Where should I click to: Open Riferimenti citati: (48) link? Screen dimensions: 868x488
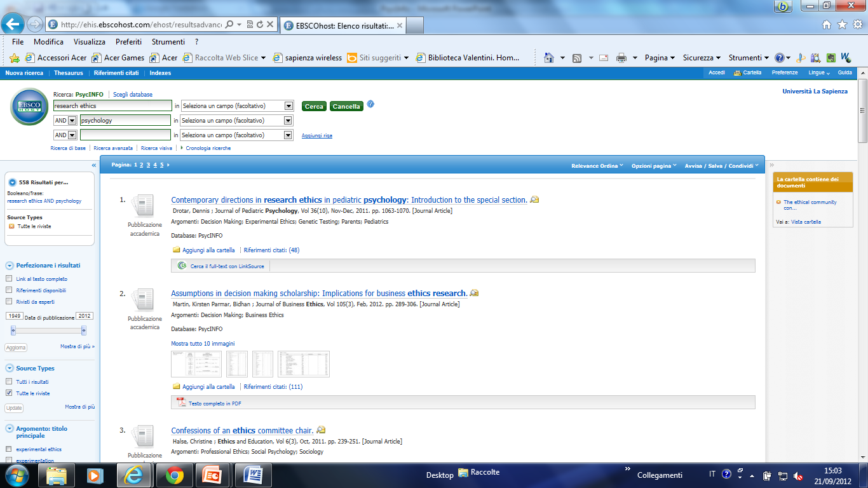tap(271, 250)
